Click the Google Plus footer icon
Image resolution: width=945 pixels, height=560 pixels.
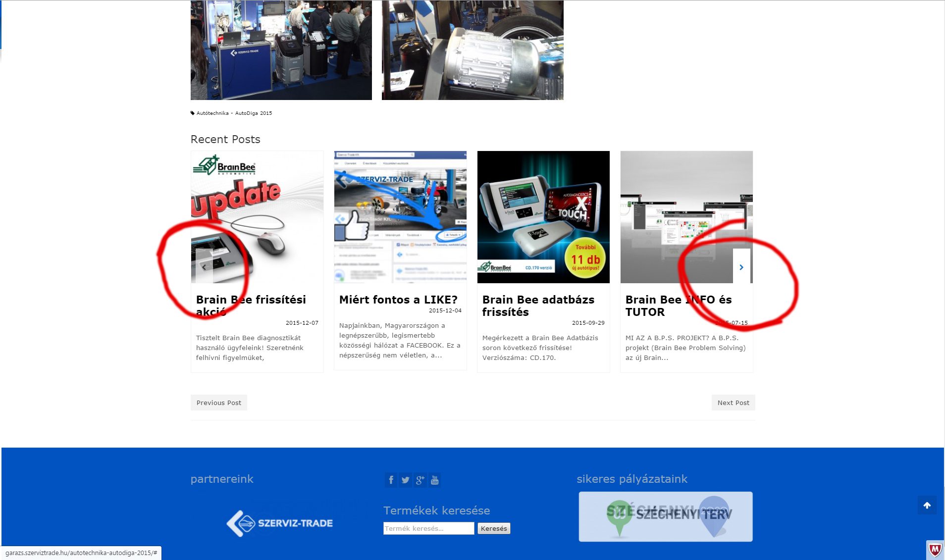tap(420, 480)
